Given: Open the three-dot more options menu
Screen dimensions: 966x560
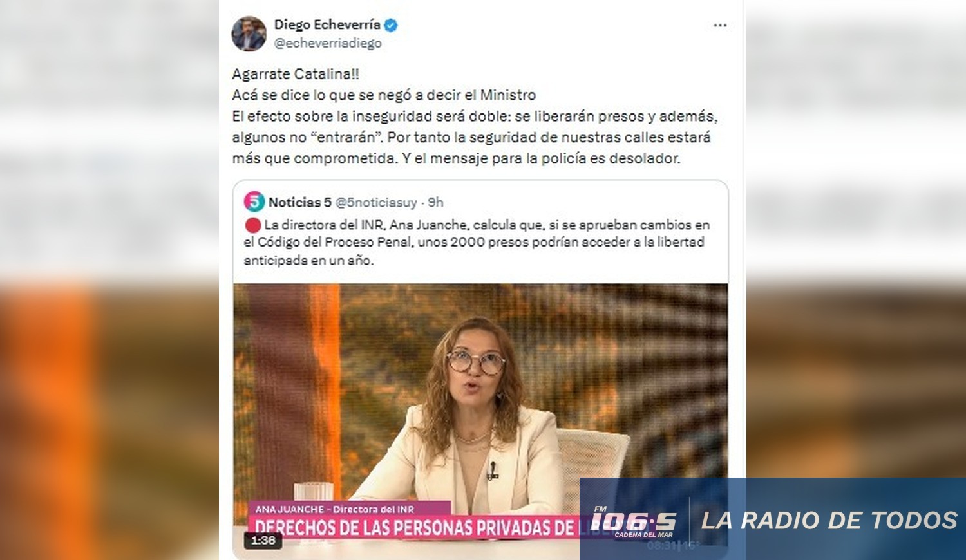Looking at the screenshot, I should (x=720, y=25).
